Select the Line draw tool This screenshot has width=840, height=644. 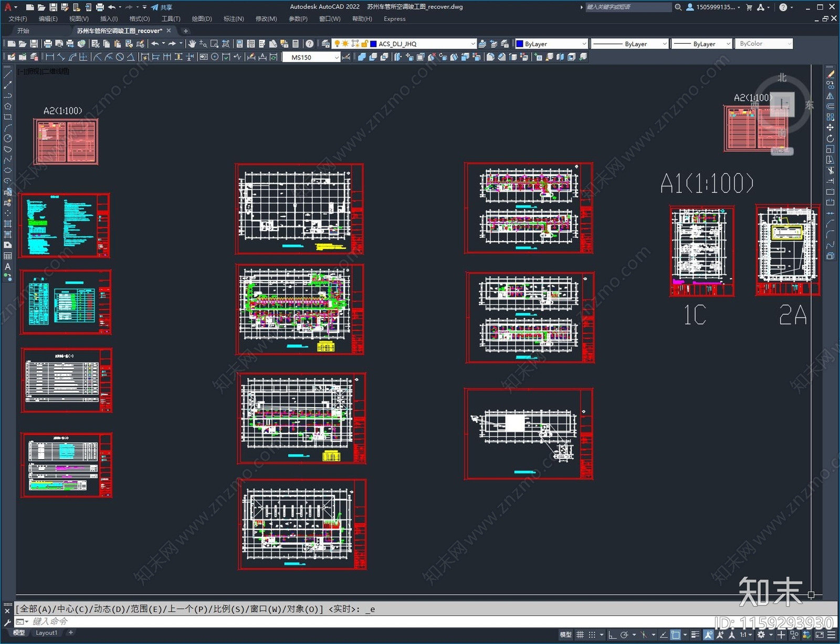click(x=7, y=75)
